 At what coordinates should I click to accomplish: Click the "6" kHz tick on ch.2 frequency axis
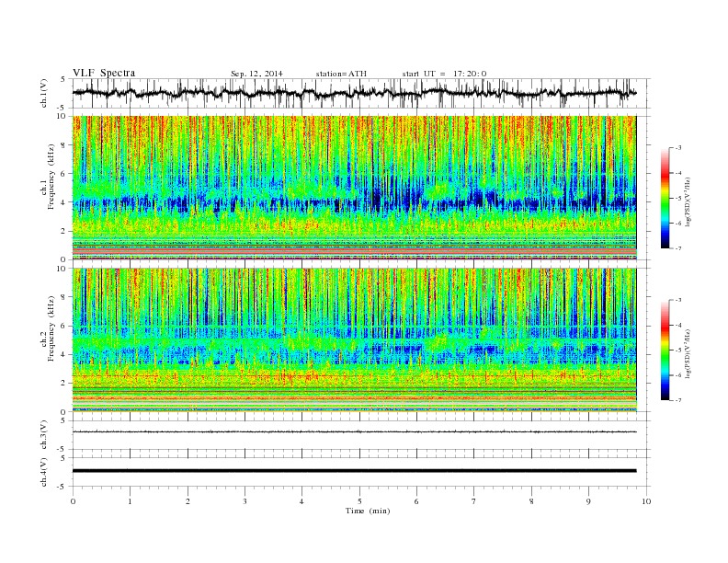click(x=63, y=326)
